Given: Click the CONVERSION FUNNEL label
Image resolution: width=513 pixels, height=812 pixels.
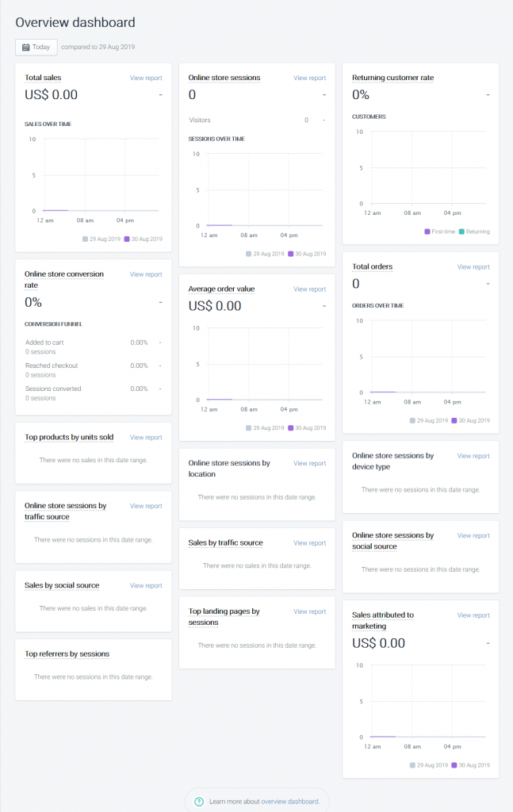Looking at the screenshot, I should 53,324.
